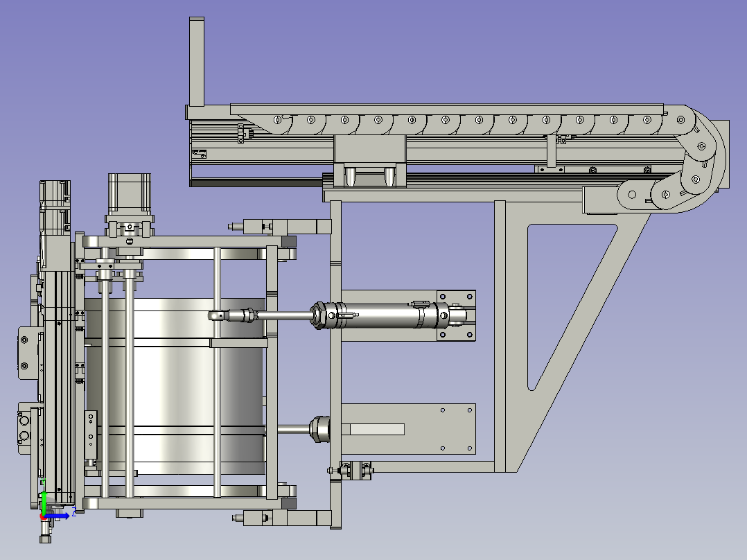Image resolution: width=747 pixels, height=560 pixels.
Task: Select the upper cylinder's four-hole rear mounting bracket
Action: 457,315
